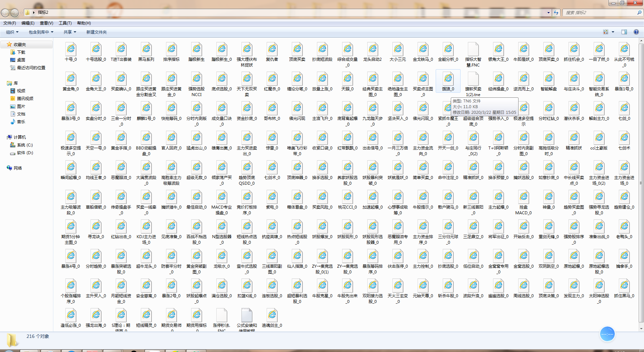Image resolution: width=644 pixels, height=352 pixels.
Task: Open the 文档 library
Action: pyautogui.click(x=21, y=114)
